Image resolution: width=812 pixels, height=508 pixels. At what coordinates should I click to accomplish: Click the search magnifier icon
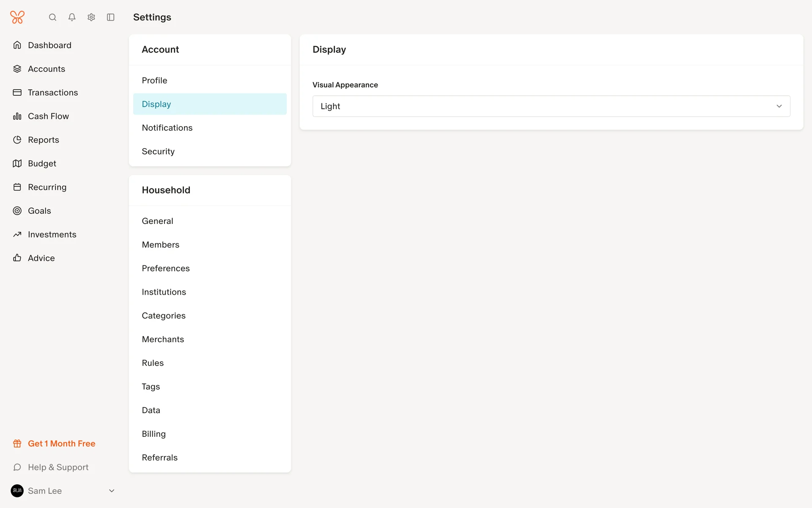coord(52,17)
